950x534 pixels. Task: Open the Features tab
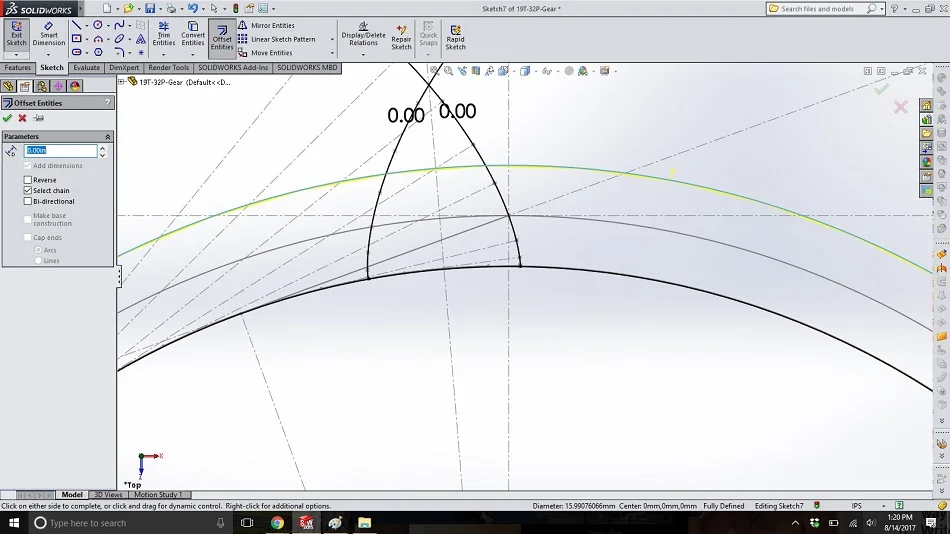point(18,68)
